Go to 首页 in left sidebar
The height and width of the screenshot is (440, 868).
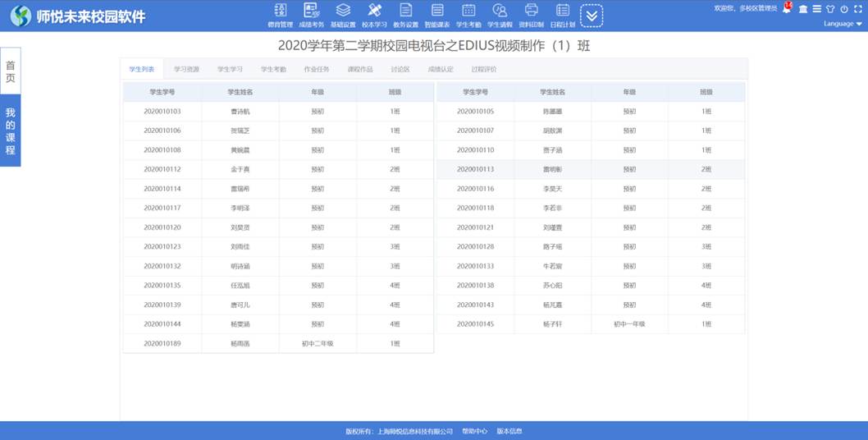tap(11, 71)
